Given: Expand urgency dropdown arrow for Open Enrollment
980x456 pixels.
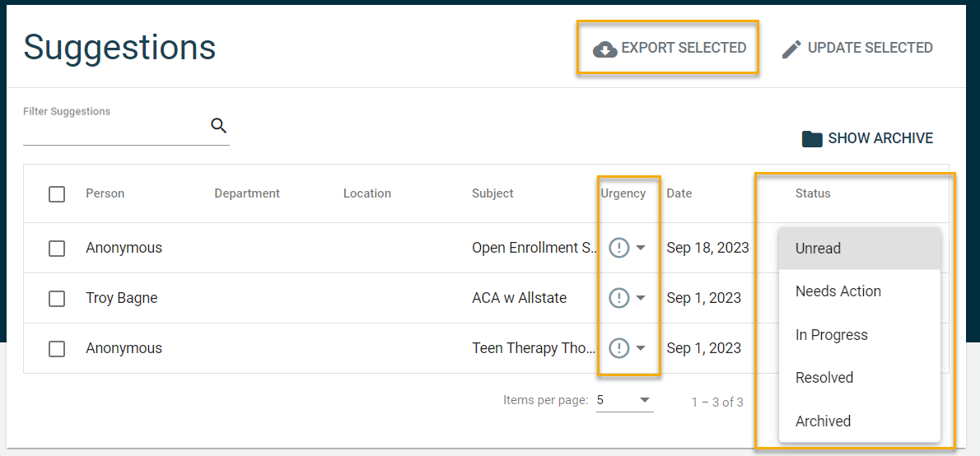Looking at the screenshot, I should click(x=641, y=248).
